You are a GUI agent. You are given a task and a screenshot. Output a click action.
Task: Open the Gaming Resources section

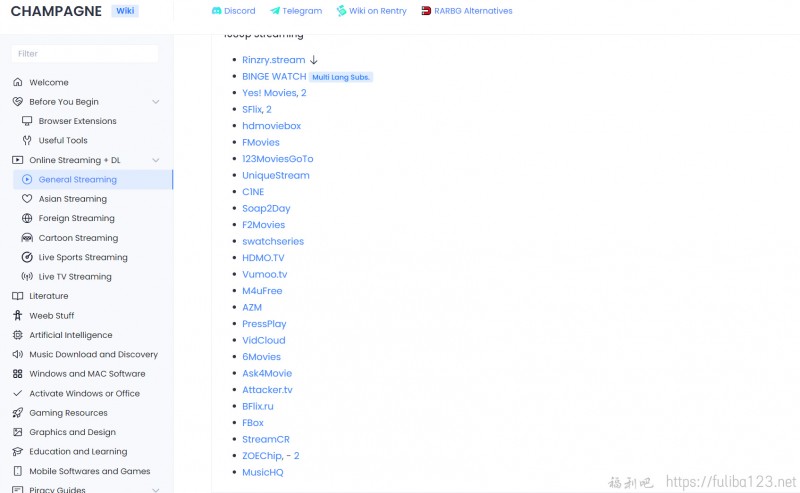tap(68, 413)
